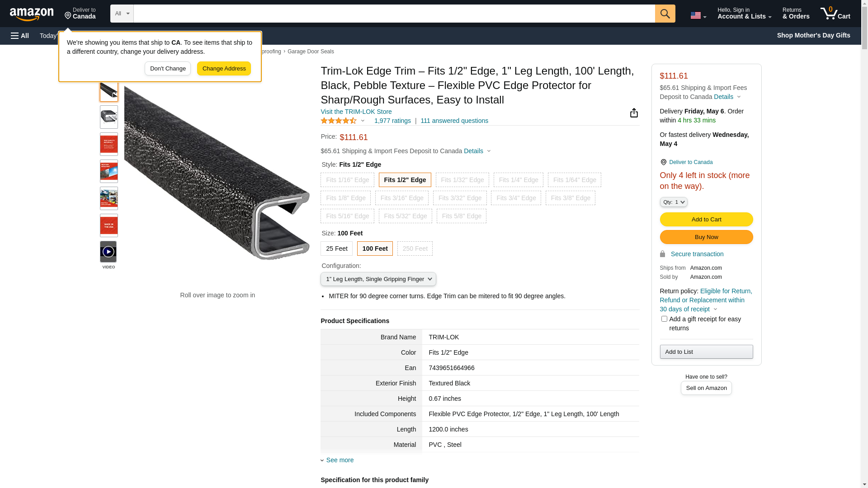
Task: Click the Add to Cart button
Action: pos(706,220)
